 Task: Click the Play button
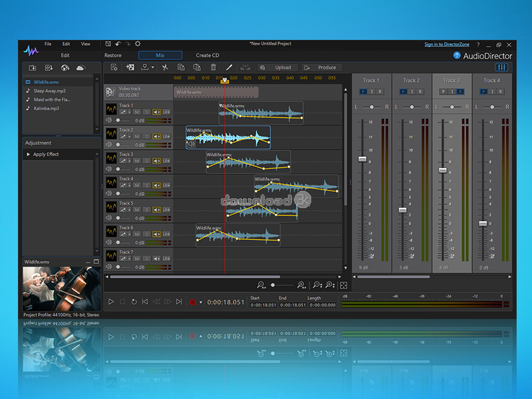click(x=111, y=302)
